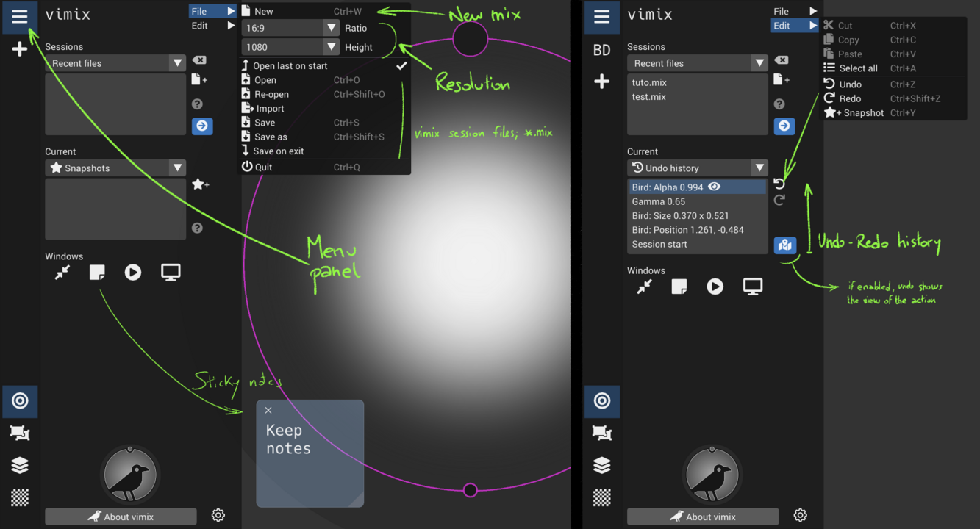Expand the 16:9 Ratio dropdown

click(290, 28)
